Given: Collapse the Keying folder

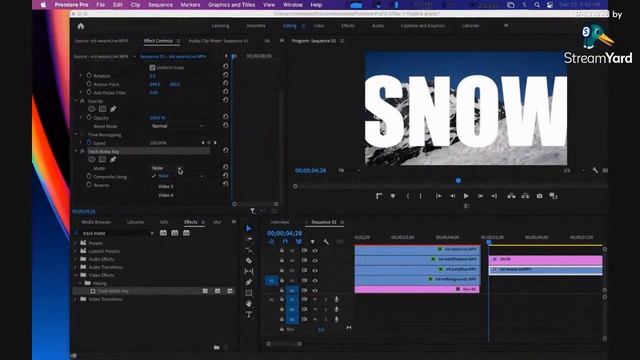Looking at the screenshot, I should point(80,283).
